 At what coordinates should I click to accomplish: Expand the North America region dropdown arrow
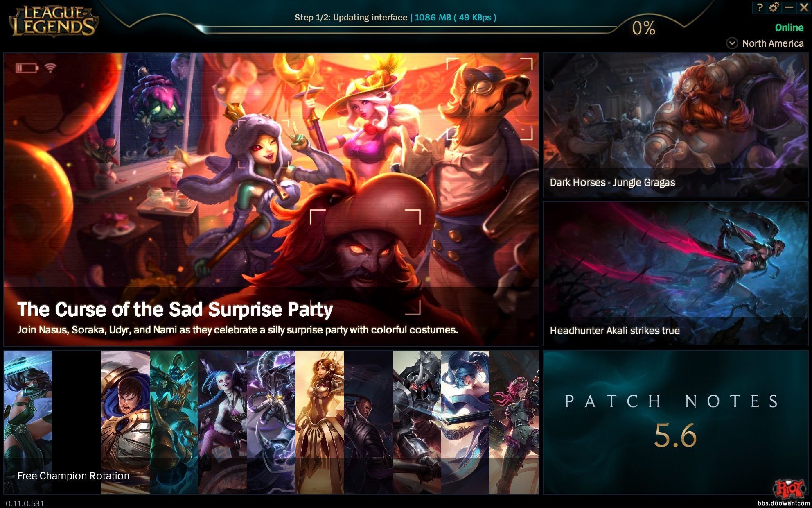732,43
